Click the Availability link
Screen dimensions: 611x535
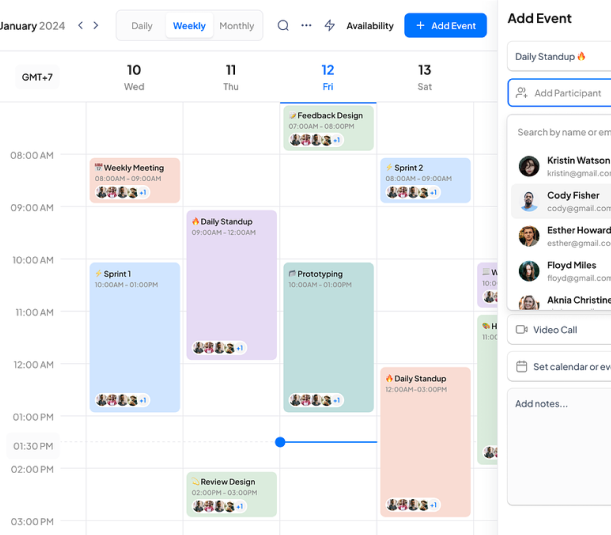click(x=370, y=26)
